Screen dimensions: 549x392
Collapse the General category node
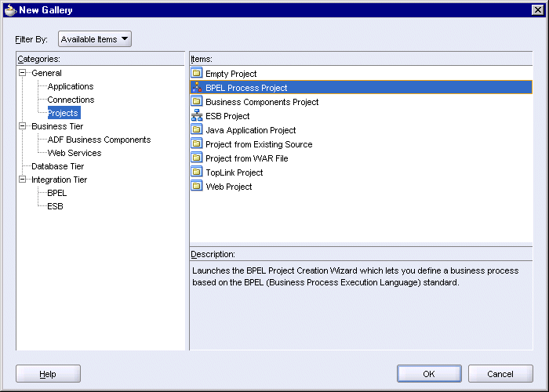point(23,73)
